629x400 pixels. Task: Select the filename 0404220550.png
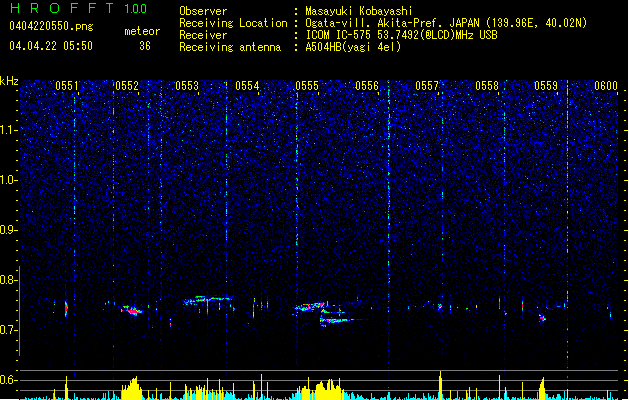point(51,26)
